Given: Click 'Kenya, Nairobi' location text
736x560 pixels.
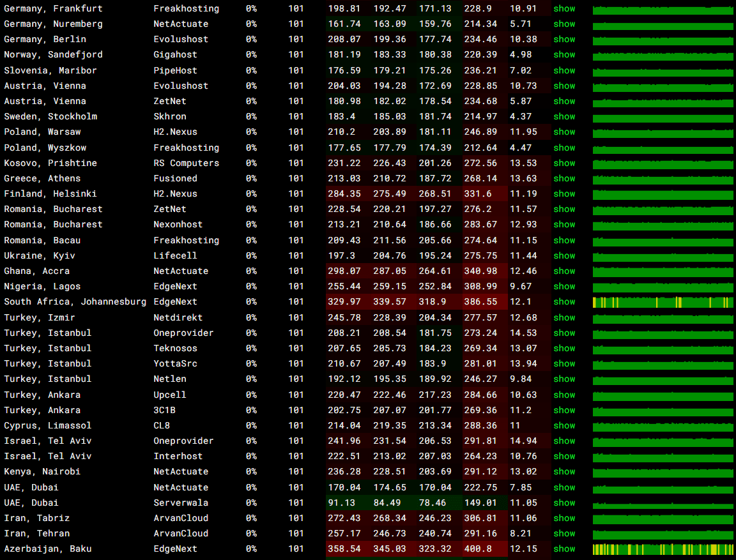Looking at the screenshot, I should (42, 471).
